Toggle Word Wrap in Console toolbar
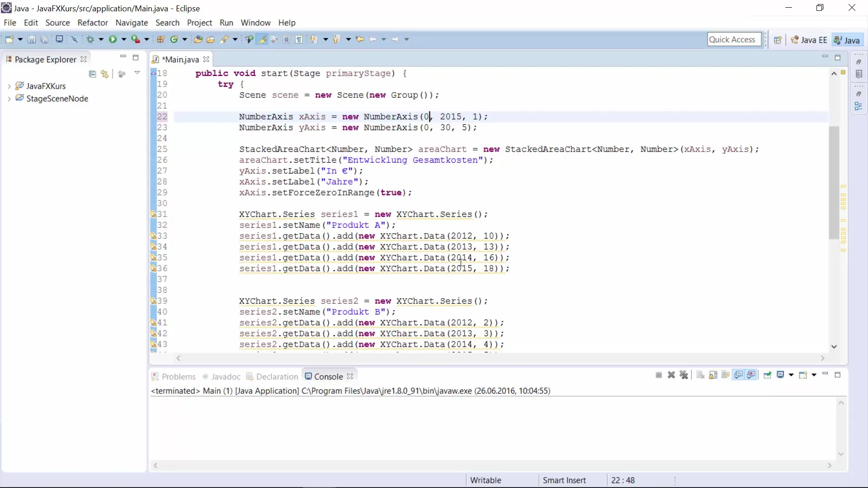Image resolution: width=868 pixels, height=488 pixels. (726, 375)
